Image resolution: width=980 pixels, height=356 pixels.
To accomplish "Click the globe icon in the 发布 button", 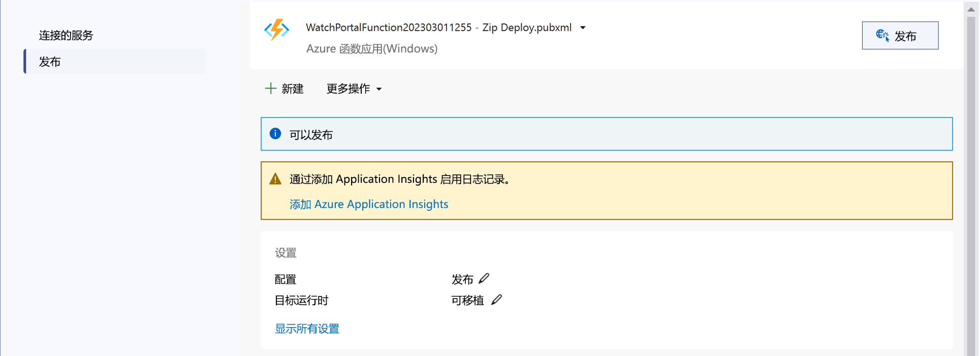I will point(882,36).
